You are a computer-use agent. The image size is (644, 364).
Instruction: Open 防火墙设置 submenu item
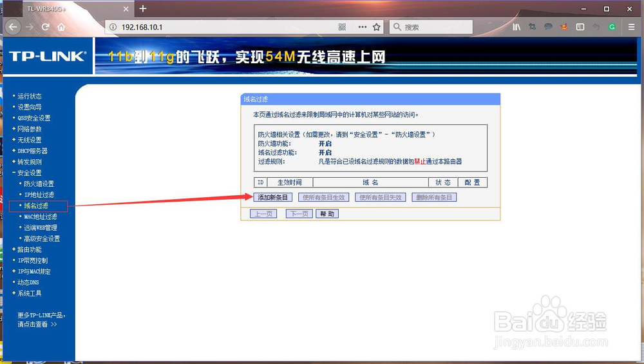[x=39, y=184]
